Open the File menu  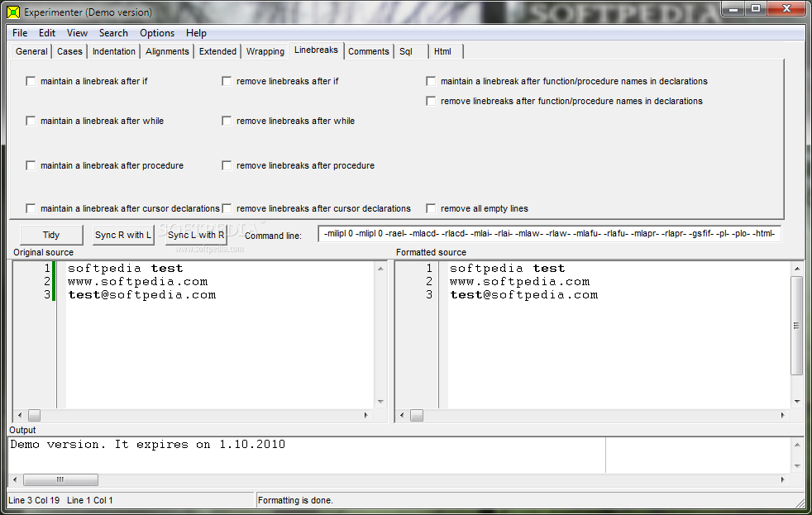pyautogui.click(x=20, y=32)
